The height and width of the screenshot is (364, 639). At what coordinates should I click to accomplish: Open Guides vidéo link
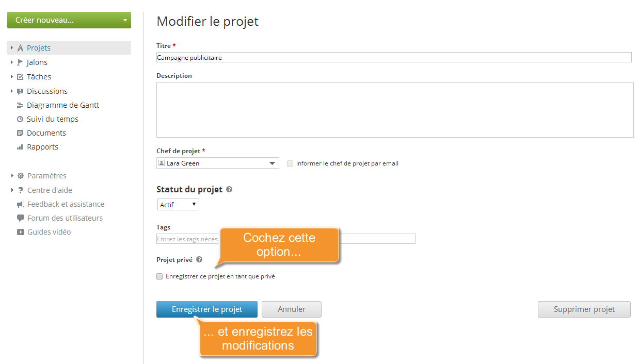[49, 232]
